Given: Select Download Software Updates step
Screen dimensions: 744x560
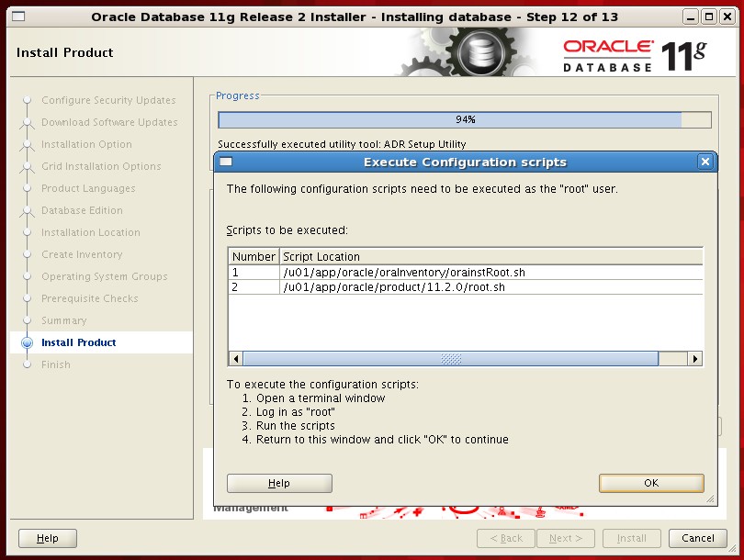Looking at the screenshot, I should point(109,122).
